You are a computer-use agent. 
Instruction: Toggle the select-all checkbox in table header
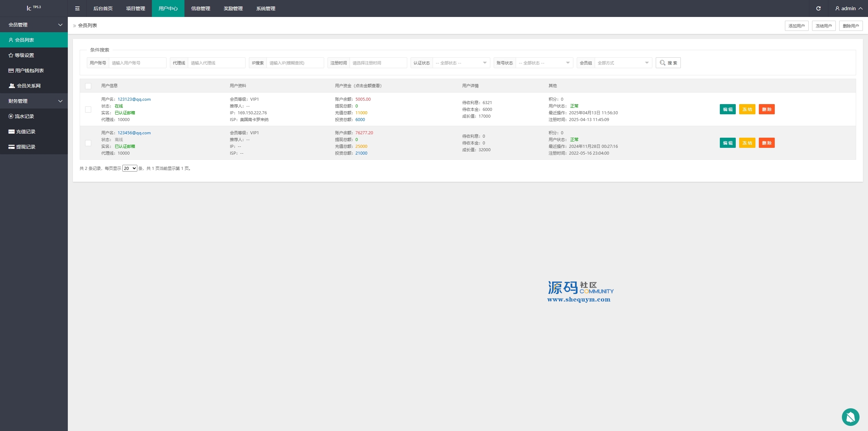tap(88, 86)
